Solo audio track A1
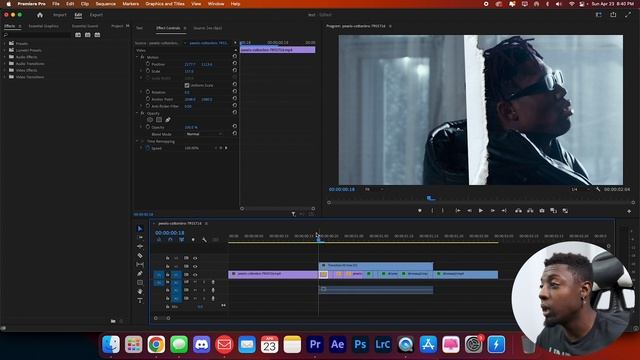This screenshot has height=360, width=640. 204,282
